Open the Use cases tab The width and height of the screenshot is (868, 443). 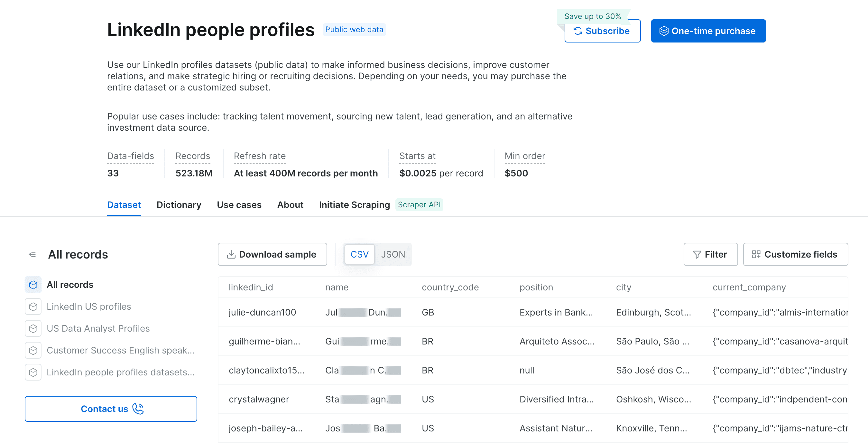tap(239, 205)
